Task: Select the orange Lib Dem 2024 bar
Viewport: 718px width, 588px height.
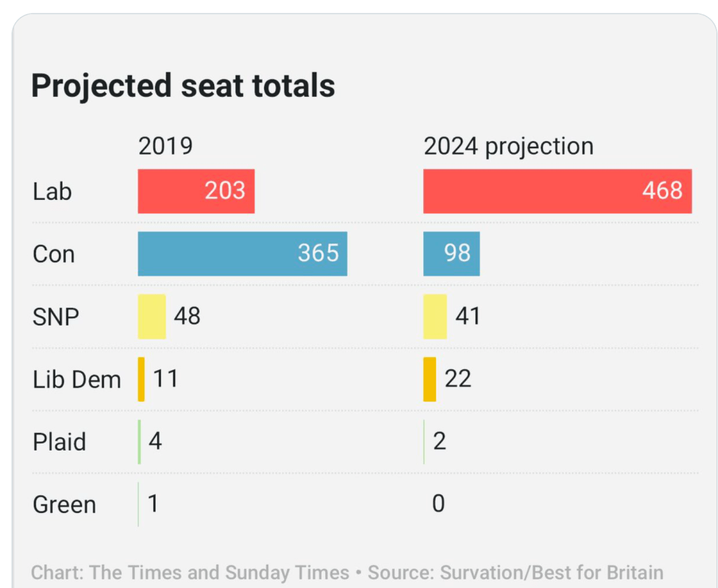Action: [430, 379]
